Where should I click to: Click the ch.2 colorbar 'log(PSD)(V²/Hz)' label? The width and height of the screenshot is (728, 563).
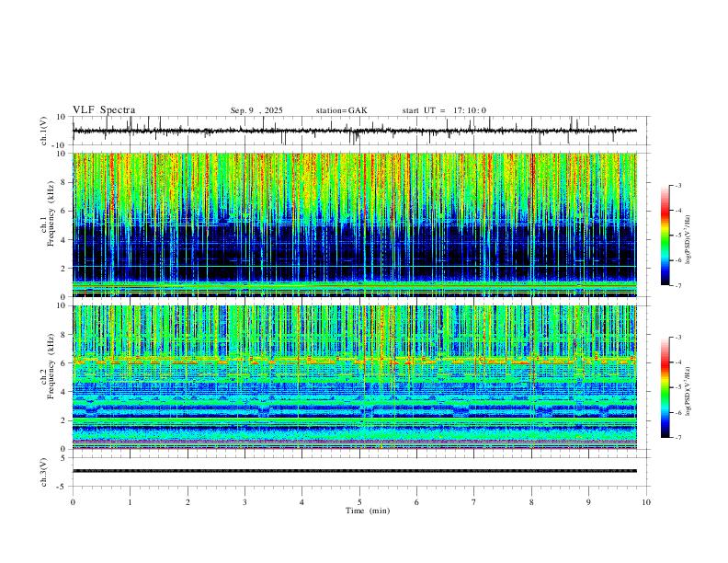[688, 392]
